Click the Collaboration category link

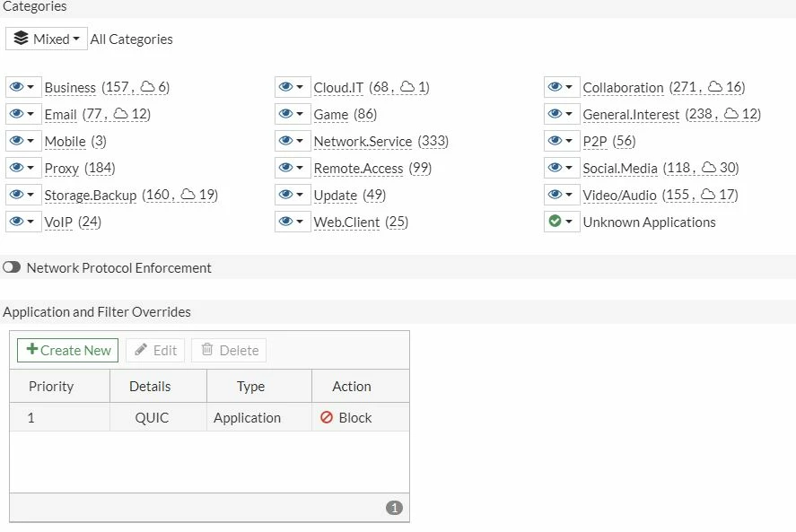(623, 88)
